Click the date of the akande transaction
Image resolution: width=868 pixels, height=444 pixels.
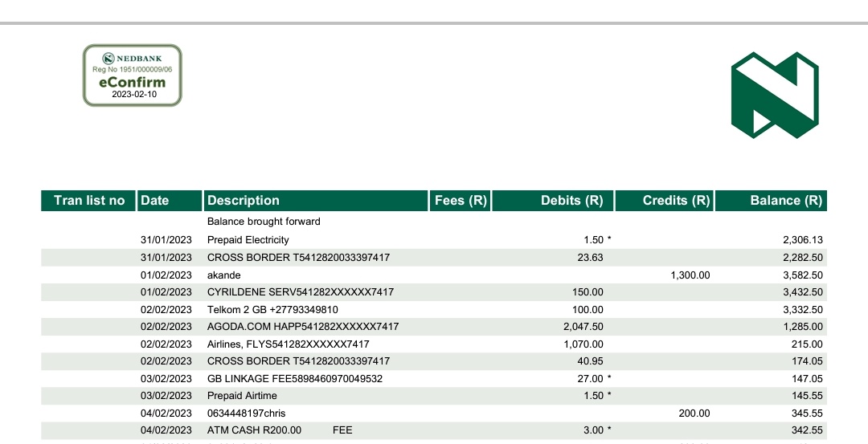166,275
